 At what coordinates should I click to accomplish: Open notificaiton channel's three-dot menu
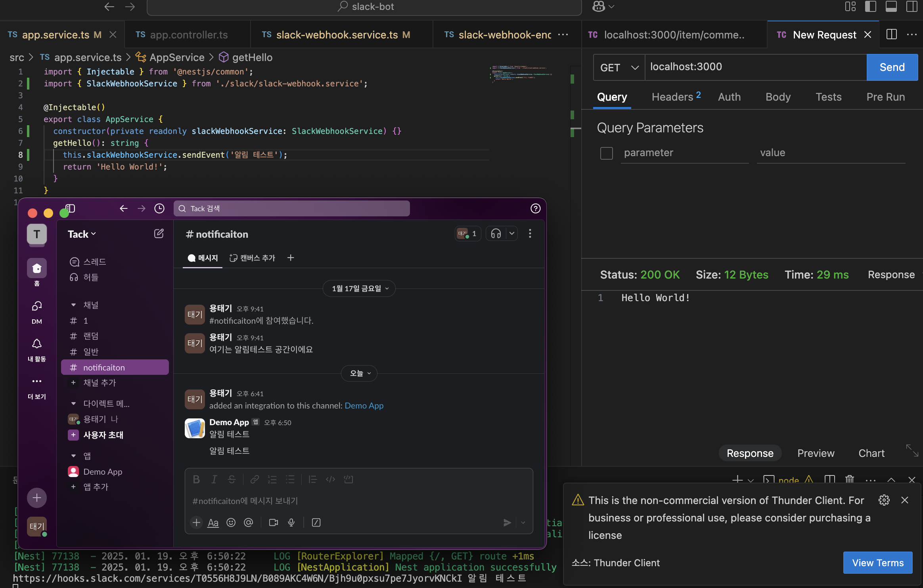click(x=530, y=234)
